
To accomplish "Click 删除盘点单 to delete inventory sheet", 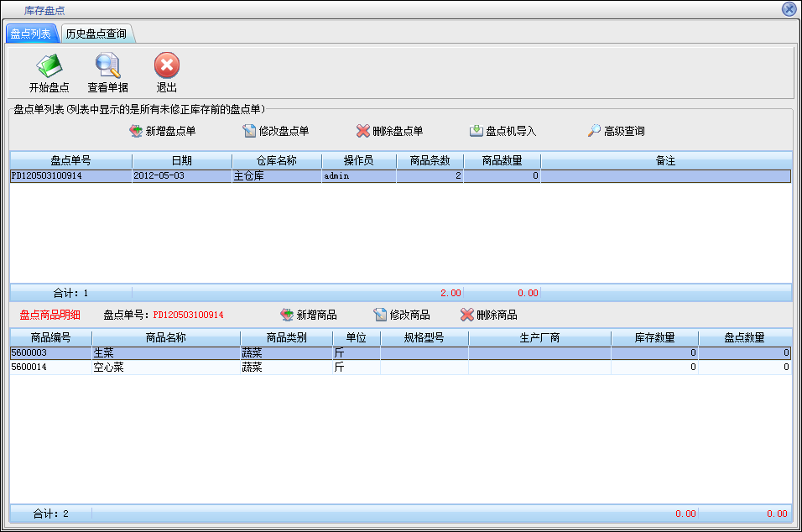I will pyautogui.click(x=389, y=131).
